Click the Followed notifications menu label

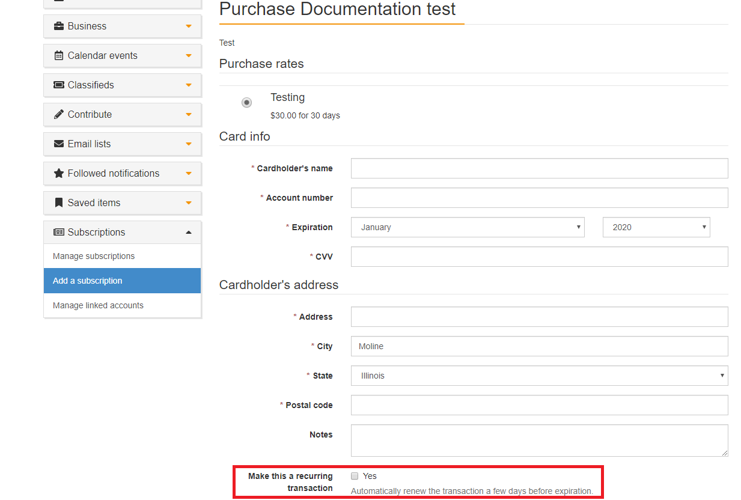pos(113,173)
